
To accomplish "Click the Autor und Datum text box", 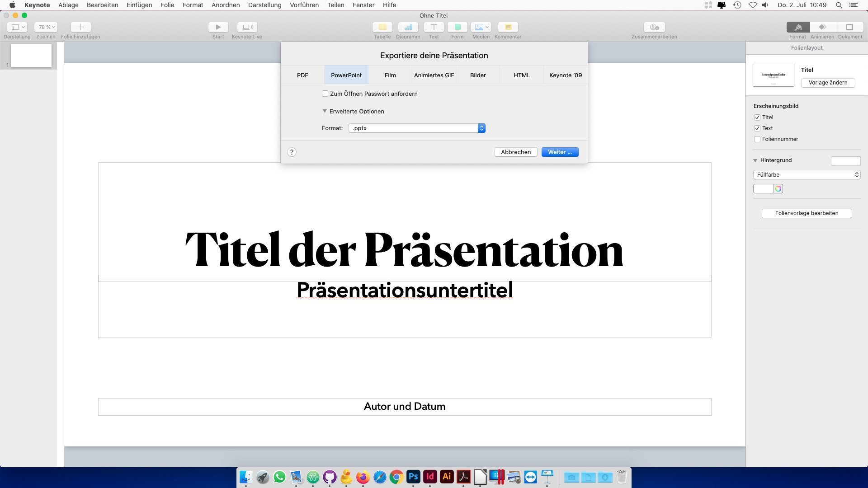I will [x=405, y=407].
